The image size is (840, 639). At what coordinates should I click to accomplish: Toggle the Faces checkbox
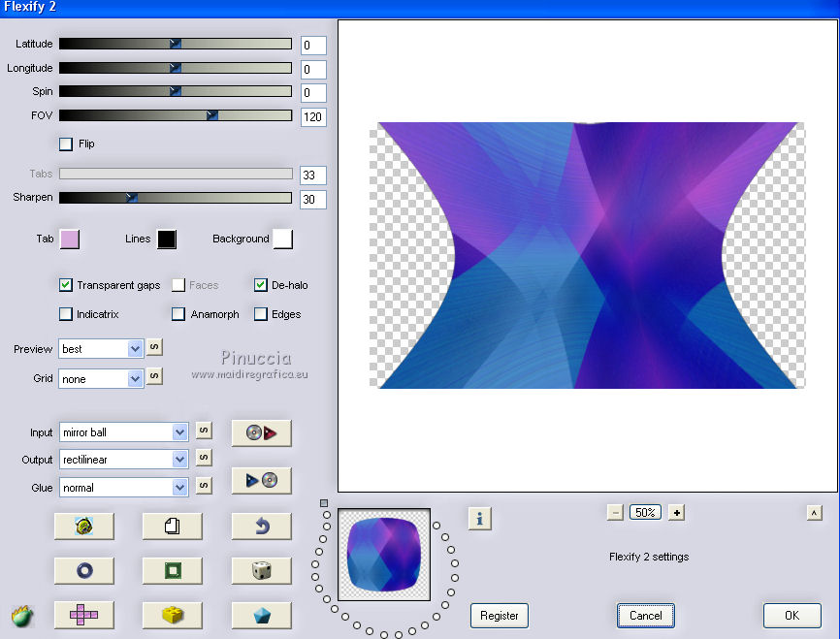click(x=178, y=285)
